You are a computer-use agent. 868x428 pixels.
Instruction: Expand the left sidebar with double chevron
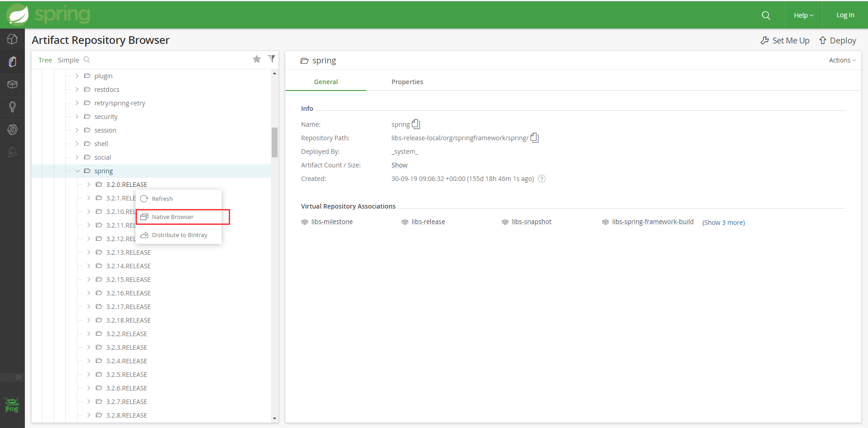pos(19,377)
